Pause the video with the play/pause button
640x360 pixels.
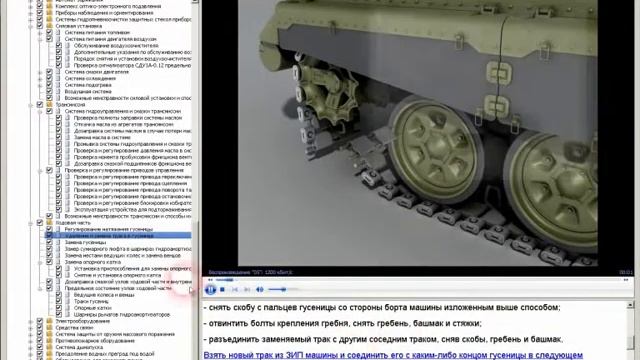pos(210,290)
